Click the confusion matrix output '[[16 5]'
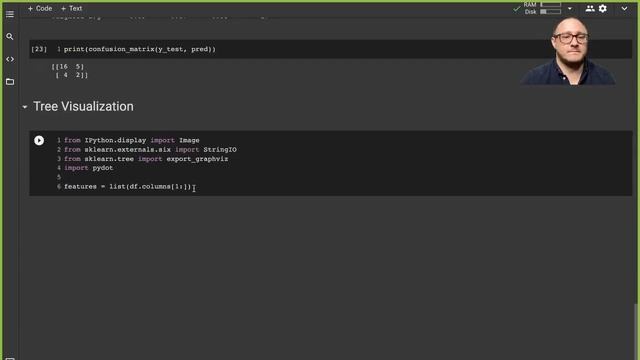 pos(68,67)
